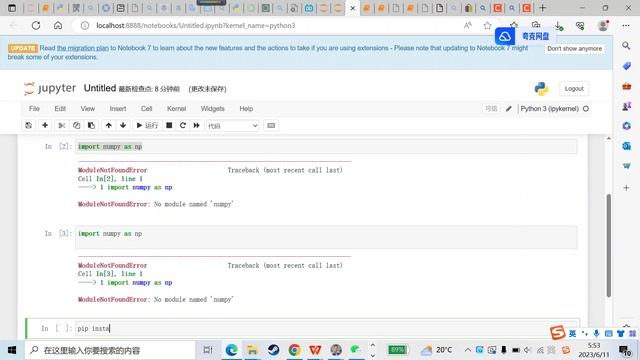Dismiss banner with Don't show anymore
The image size is (640, 360).
tap(574, 49)
